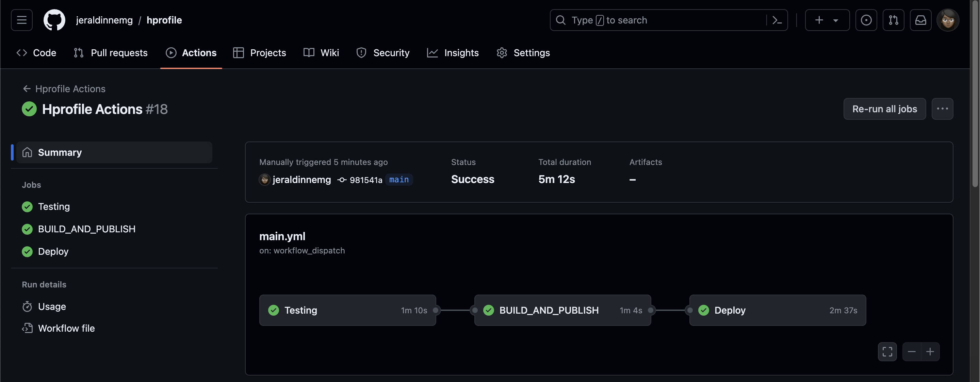Open the Workflow file run detail
This screenshot has width=980, height=382.
pos(66,328)
